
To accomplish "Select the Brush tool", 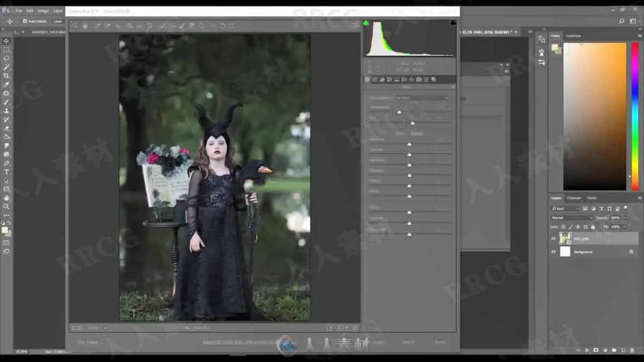I will [x=6, y=102].
